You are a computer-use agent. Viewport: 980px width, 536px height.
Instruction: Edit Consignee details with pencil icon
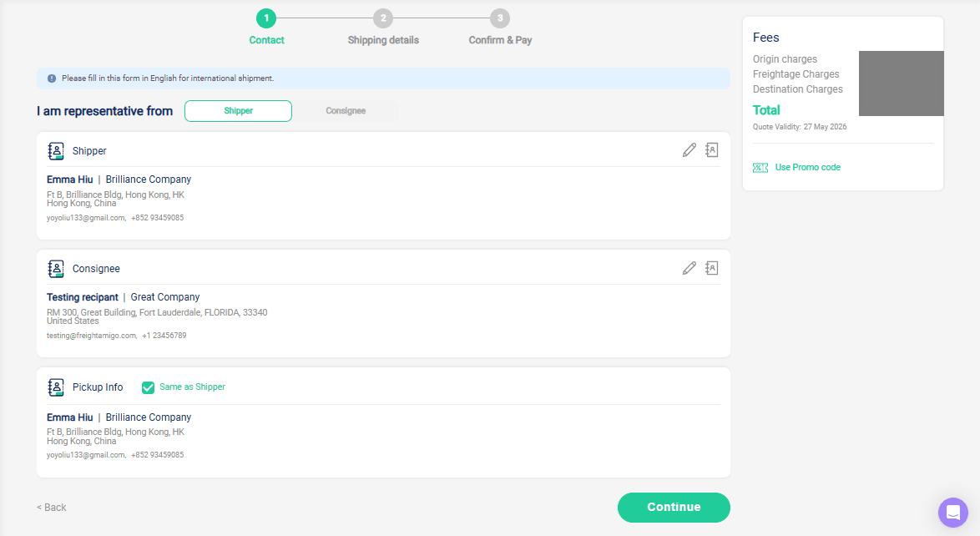coord(689,268)
